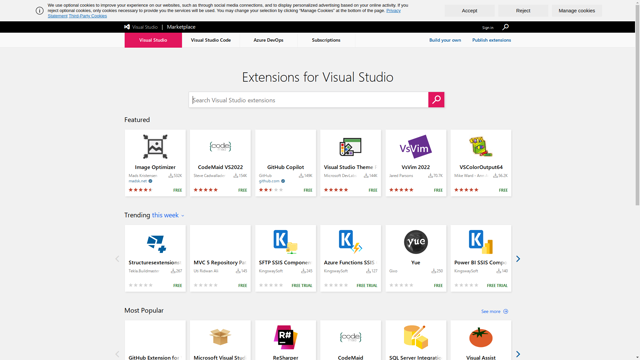Open Manage cookies options
The height and width of the screenshot is (360, 640).
point(576,11)
